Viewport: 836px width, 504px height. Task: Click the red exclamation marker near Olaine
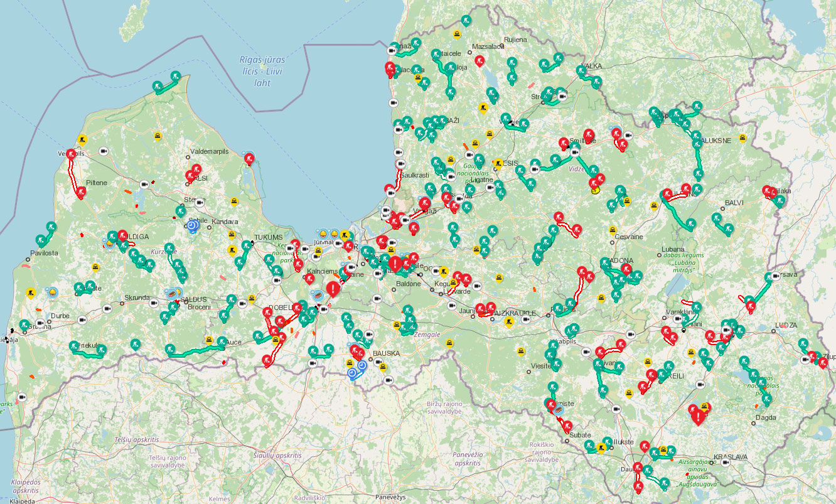[395, 264]
